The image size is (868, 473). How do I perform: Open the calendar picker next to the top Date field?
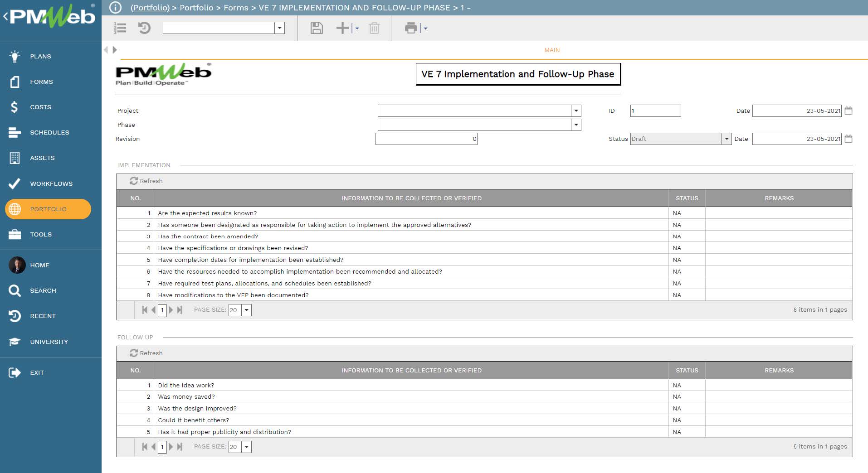click(849, 111)
